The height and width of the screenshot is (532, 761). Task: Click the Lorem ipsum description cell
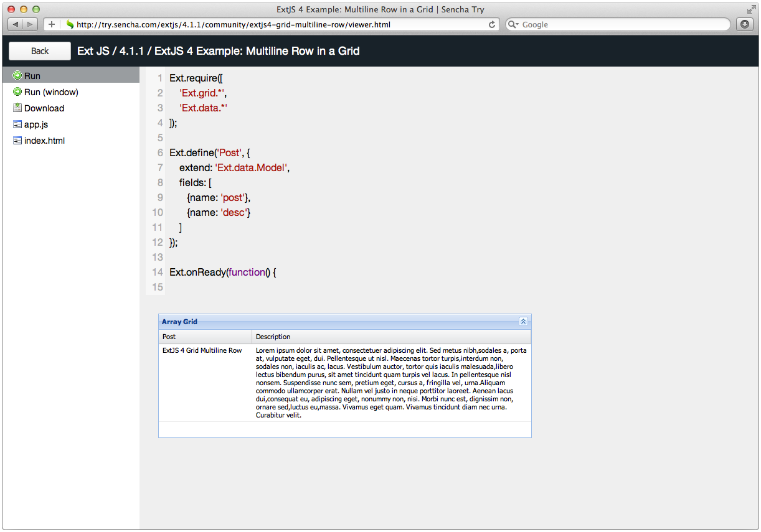click(x=392, y=383)
